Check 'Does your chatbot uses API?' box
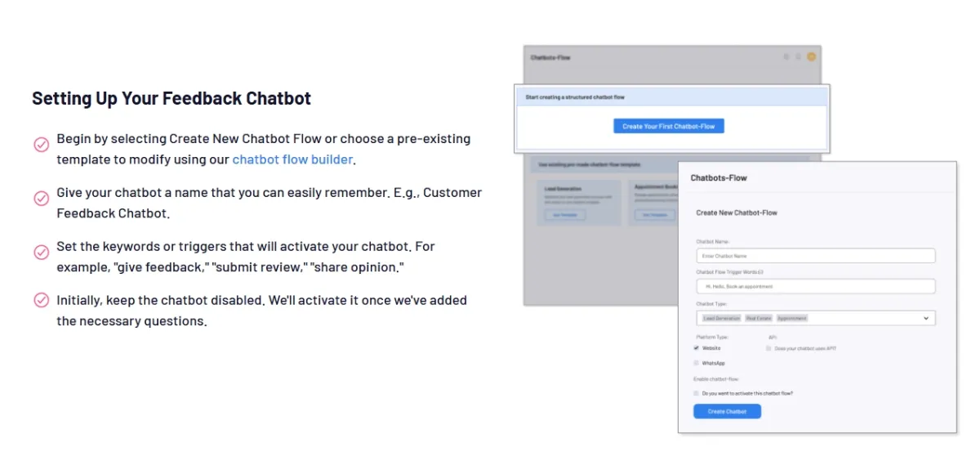980x457 pixels. pos(768,347)
